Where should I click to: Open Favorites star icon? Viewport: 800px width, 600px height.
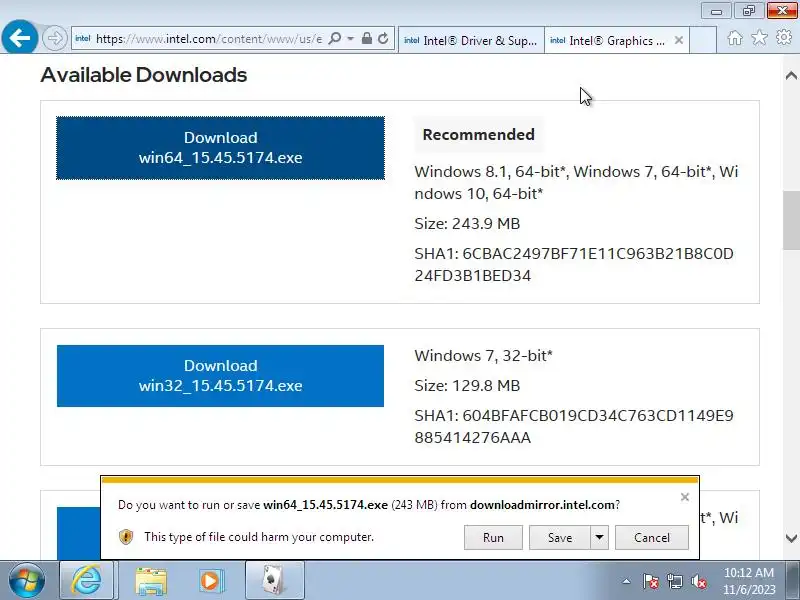[759, 37]
